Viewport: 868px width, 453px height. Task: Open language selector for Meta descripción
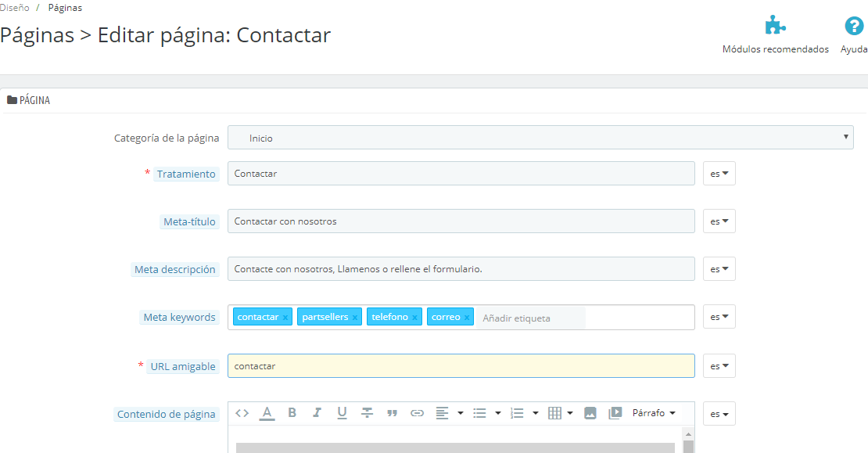pyautogui.click(x=719, y=268)
